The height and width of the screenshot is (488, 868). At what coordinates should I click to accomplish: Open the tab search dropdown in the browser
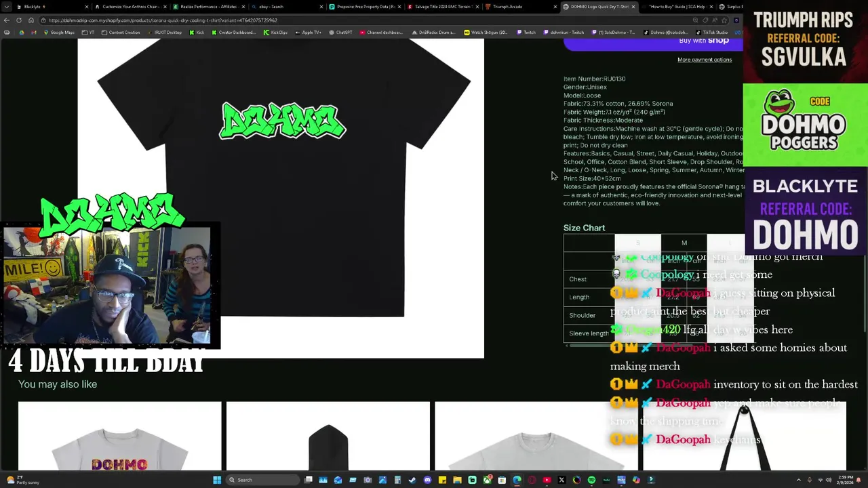[7, 7]
